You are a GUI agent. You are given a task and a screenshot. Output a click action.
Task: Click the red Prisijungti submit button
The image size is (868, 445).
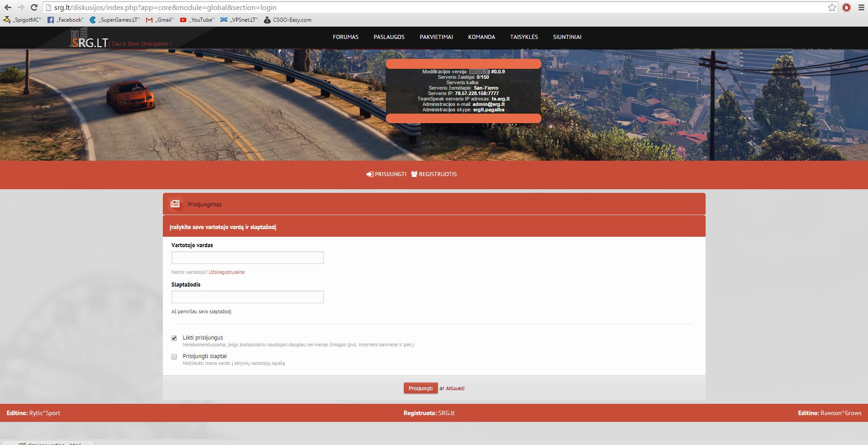421,388
